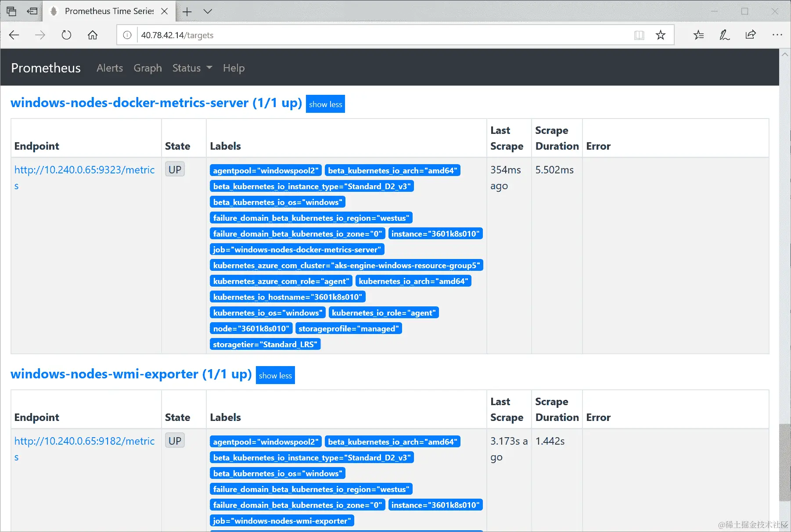View site information icon in address bar
This screenshot has width=791, height=532.
coord(127,35)
